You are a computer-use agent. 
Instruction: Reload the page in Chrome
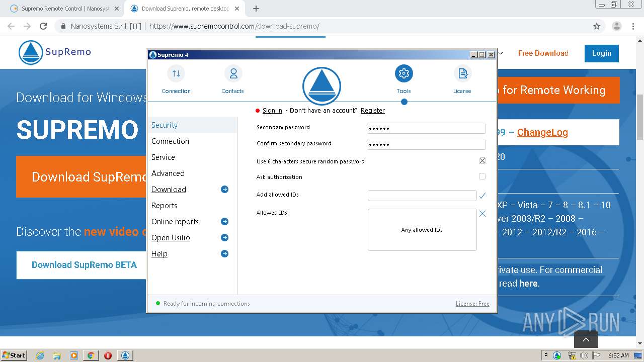pos(43,26)
